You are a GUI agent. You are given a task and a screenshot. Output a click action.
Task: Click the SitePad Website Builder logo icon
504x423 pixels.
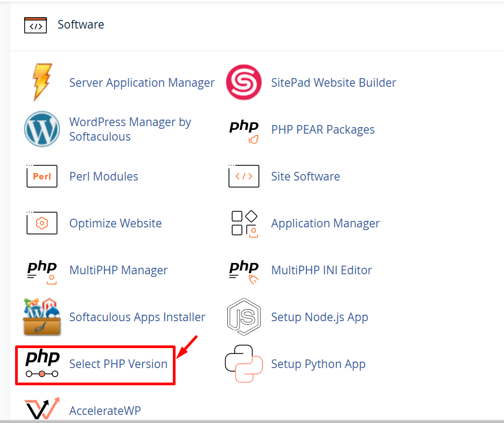tap(243, 82)
